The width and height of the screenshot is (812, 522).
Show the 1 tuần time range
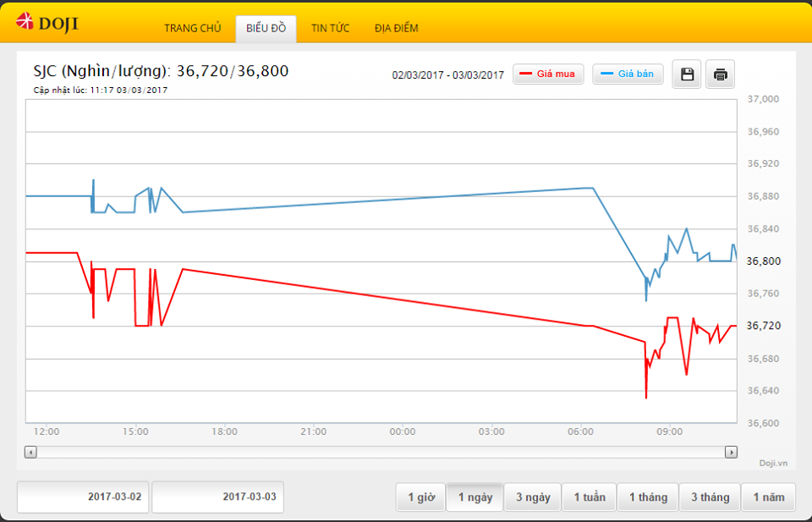tap(590, 497)
